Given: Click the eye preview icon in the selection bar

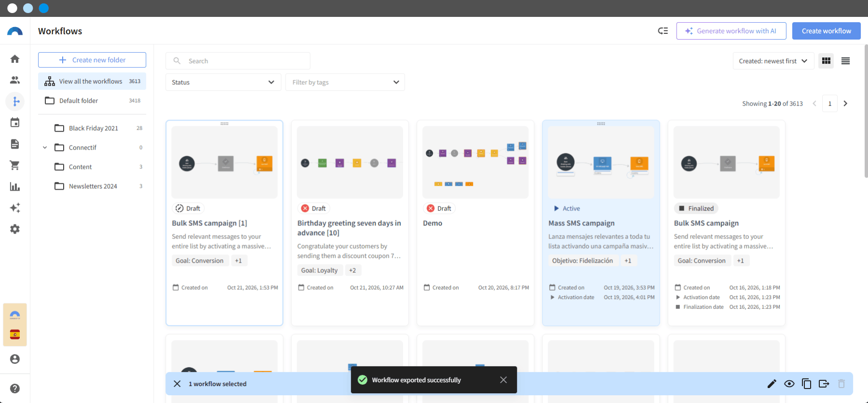Looking at the screenshot, I should tap(789, 384).
